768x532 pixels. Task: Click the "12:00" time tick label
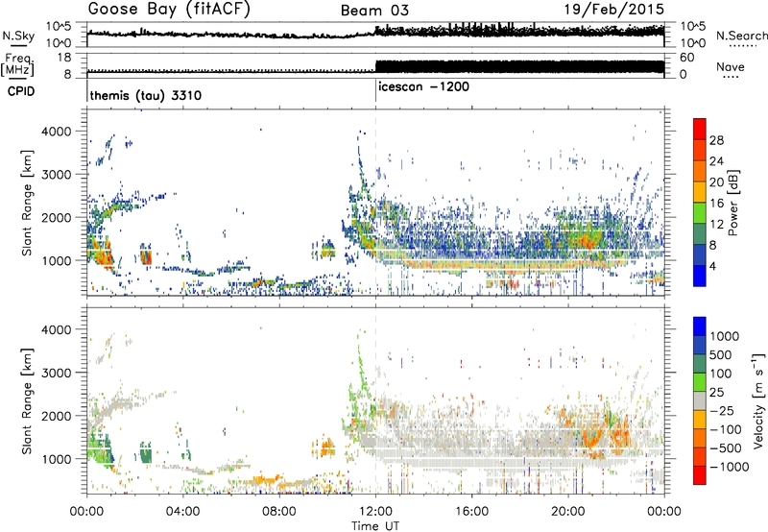tap(375, 512)
